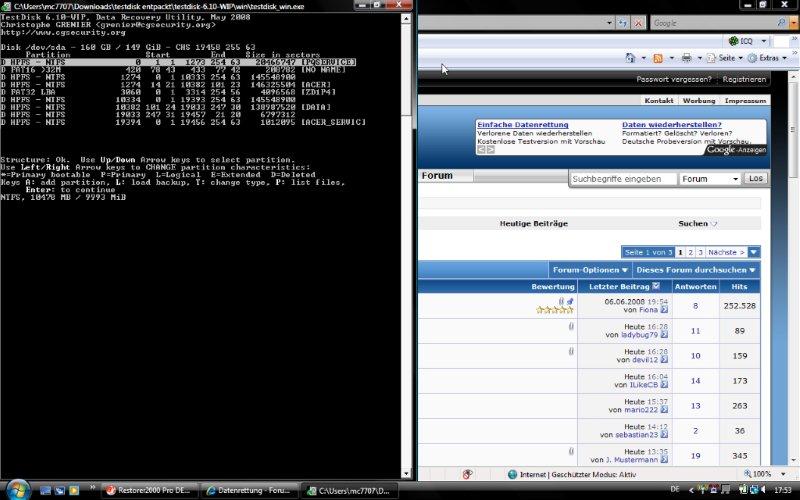Viewport: 800px width, 500px height.
Task: Open user profile devil12
Action: coord(643,360)
